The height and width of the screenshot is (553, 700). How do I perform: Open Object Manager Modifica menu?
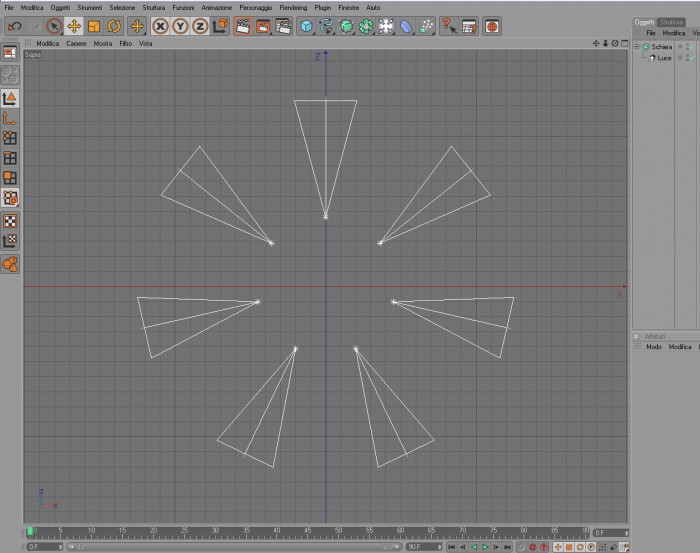coord(674,33)
